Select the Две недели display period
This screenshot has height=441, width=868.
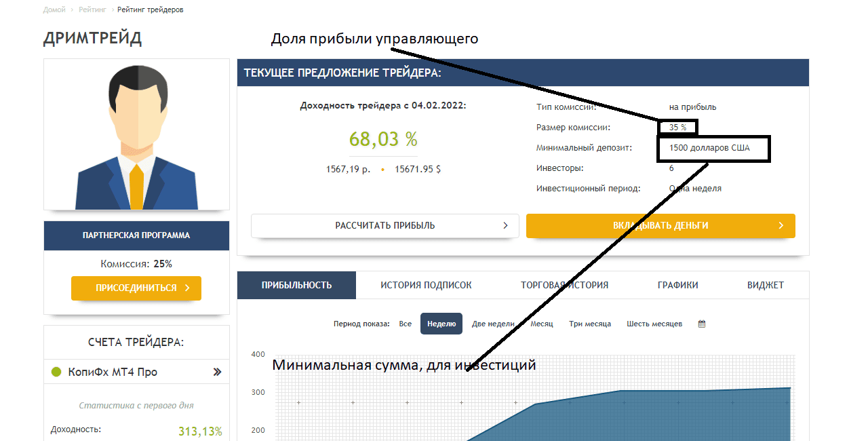tap(493, 324)
